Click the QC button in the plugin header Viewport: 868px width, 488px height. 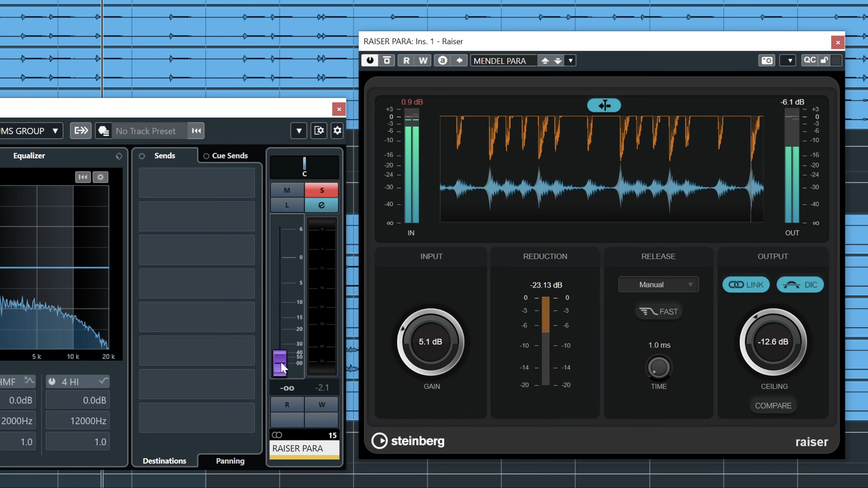coord(810,60)
